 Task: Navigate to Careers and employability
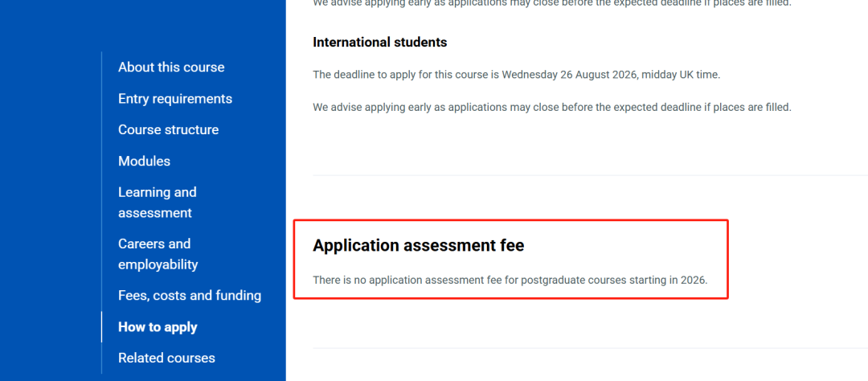click(x=158, y=254)
